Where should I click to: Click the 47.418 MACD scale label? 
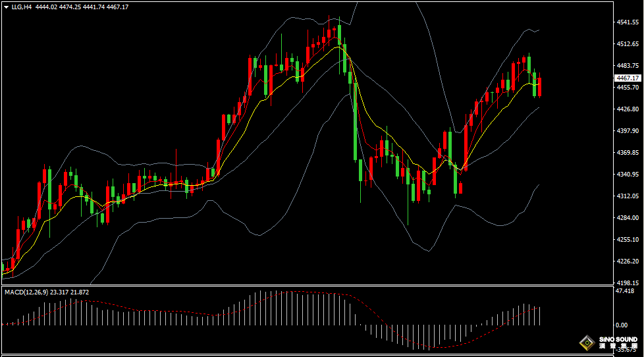point(625,290)
